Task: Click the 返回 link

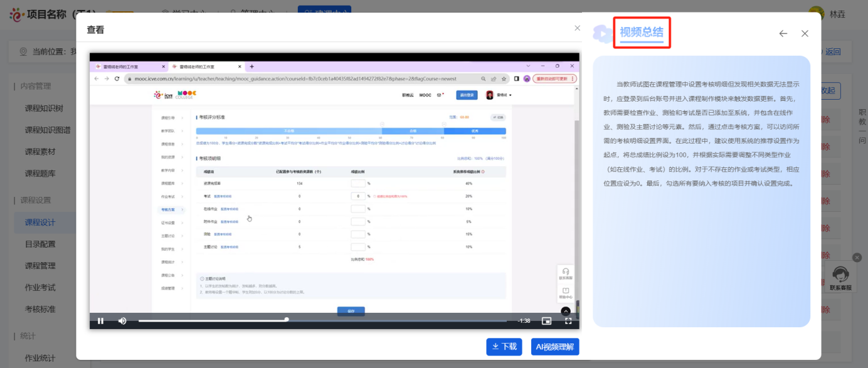Action: click(x=832, y=52)
